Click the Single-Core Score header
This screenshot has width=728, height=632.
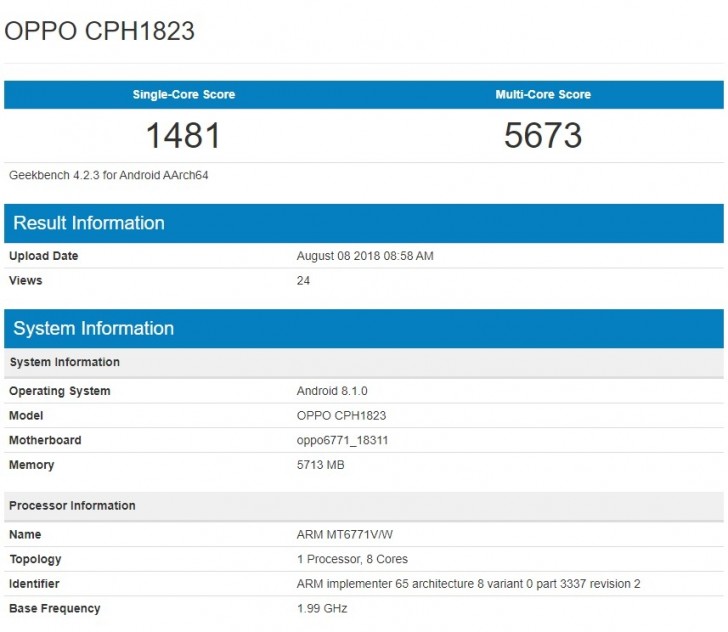(184, 95)
